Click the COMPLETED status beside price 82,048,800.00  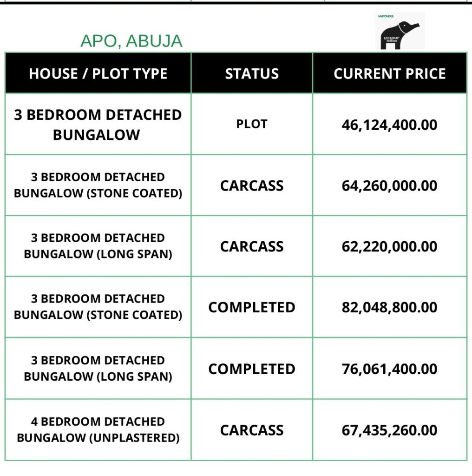tap(252, 307)
